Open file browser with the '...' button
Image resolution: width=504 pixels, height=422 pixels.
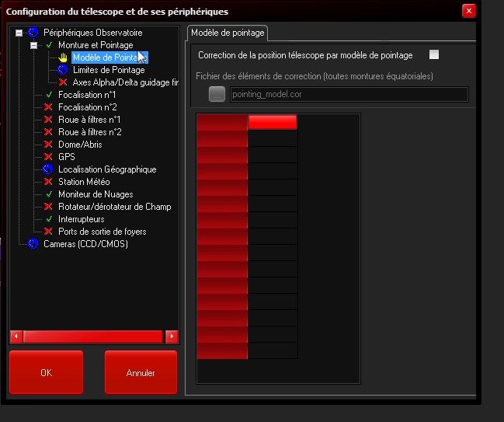(217, 94)
